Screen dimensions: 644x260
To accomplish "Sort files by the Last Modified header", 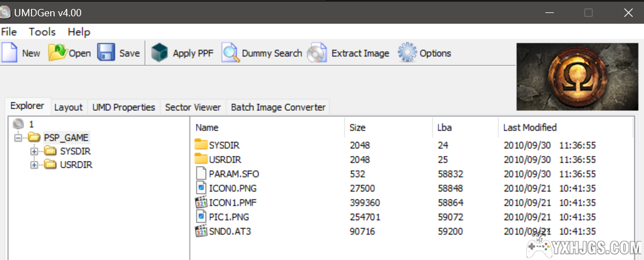I will tap(530, 128).
